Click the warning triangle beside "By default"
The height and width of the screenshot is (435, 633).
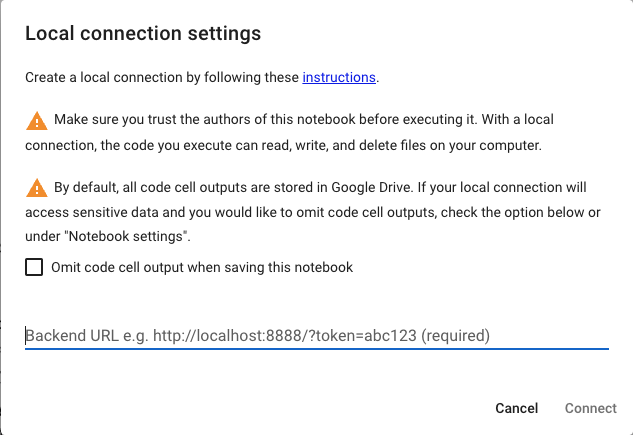pos(37,188)
